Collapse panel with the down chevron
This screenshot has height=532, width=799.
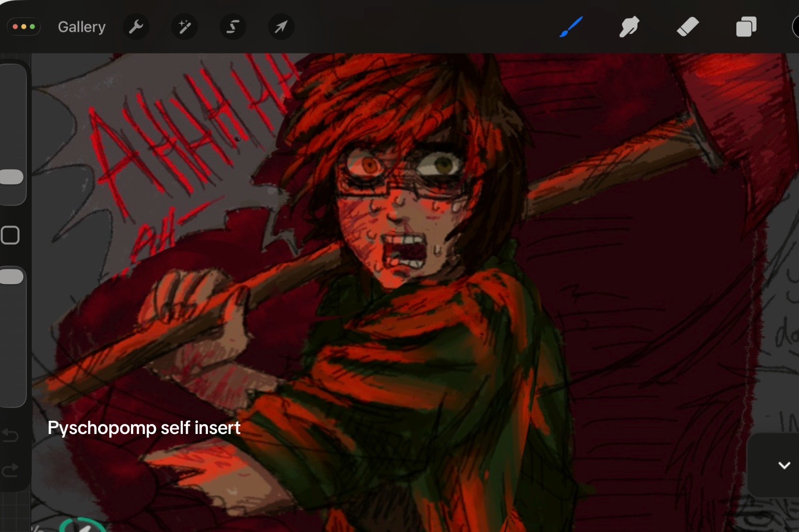point(784,465)
